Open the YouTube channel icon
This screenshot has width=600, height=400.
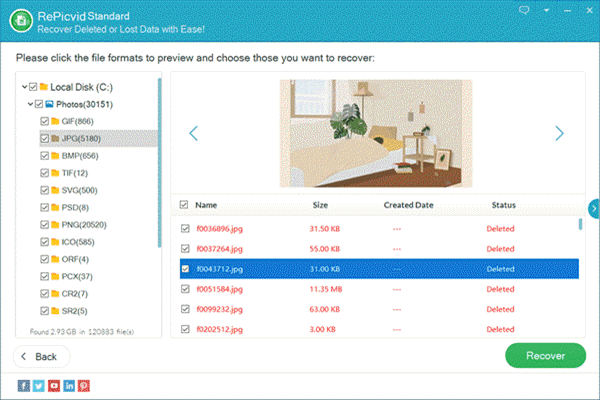54,385
